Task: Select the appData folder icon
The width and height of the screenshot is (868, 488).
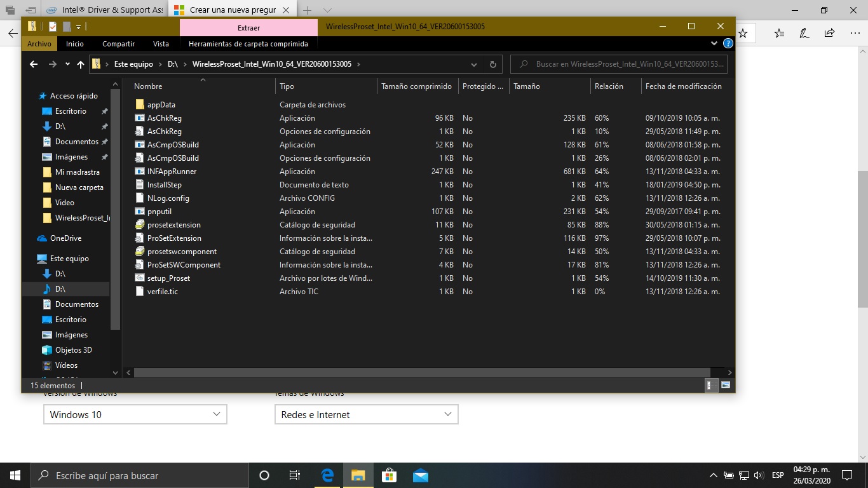Action: pyautogui.click(x=140, y=104)
